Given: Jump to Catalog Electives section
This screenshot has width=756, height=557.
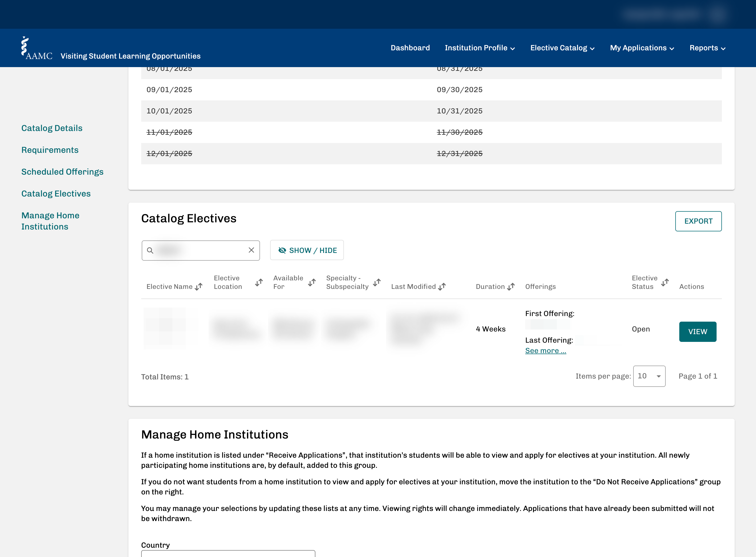Looking at the screenshot, I should click(56, 194).
